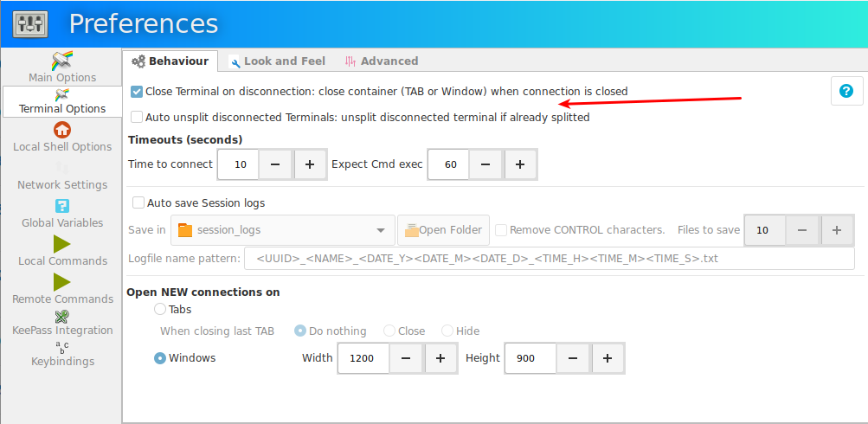Click the Width value field
The width and height of the screenshot is (868, 424).
point(364,358)
